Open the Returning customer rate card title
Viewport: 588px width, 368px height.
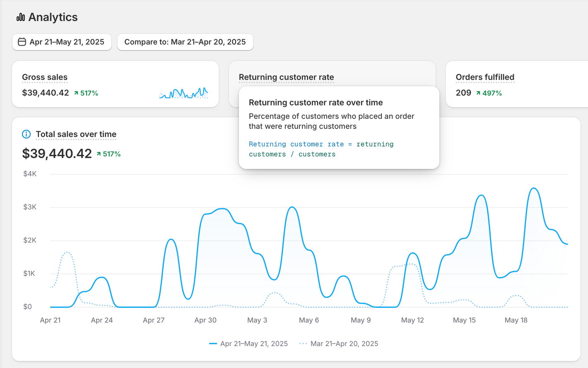[x=286, y=77]
